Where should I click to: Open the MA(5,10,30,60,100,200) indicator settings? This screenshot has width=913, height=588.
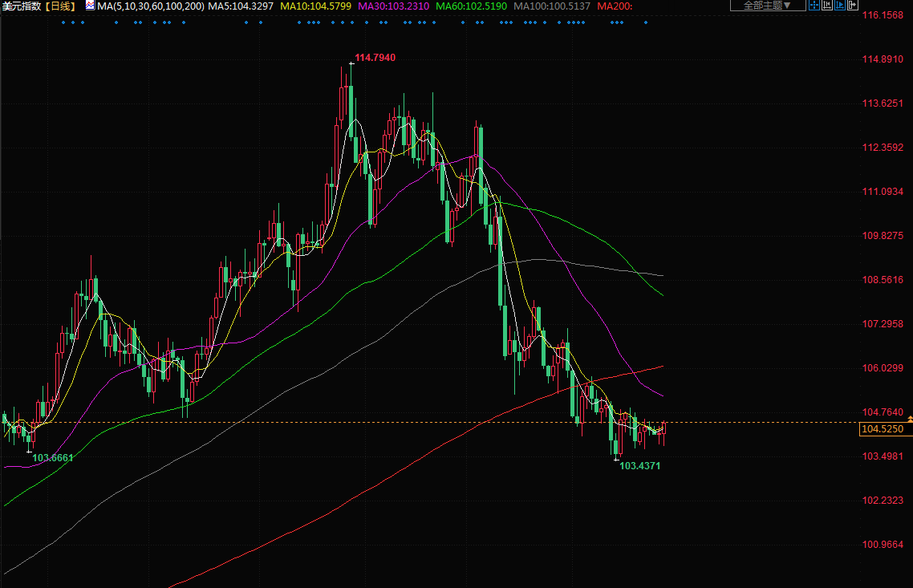point(150,6)
